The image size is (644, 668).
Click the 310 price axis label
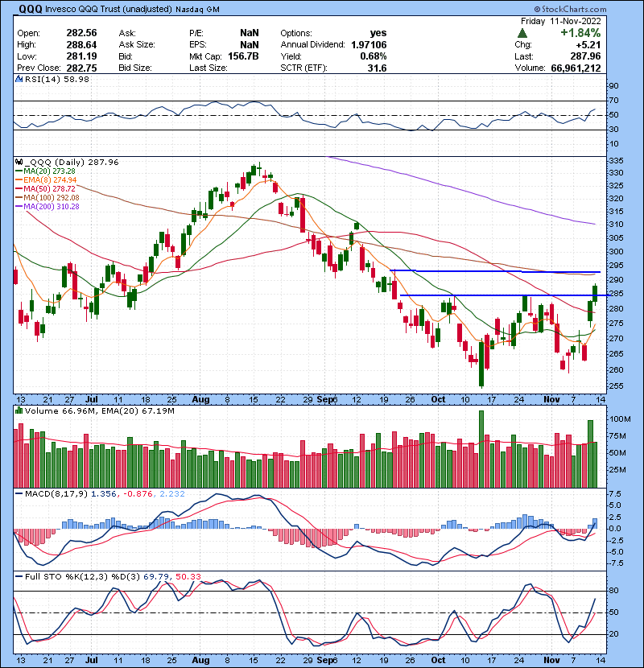[617, 224]
